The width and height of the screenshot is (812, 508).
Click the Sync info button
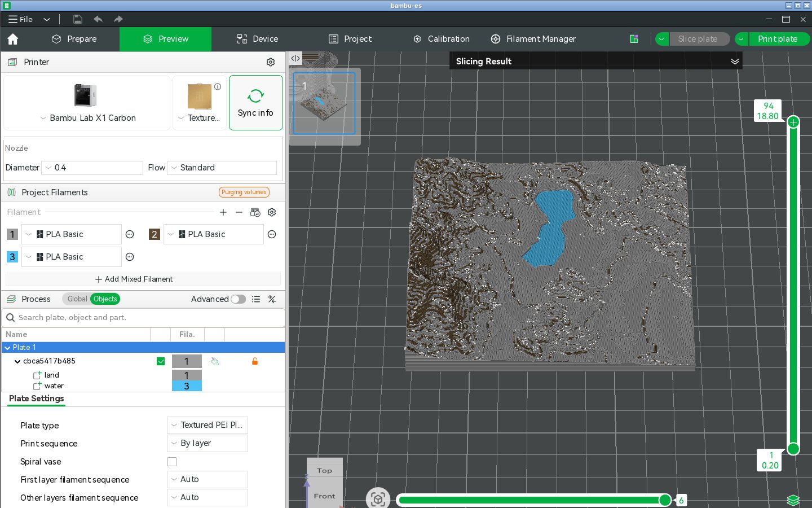255,103
